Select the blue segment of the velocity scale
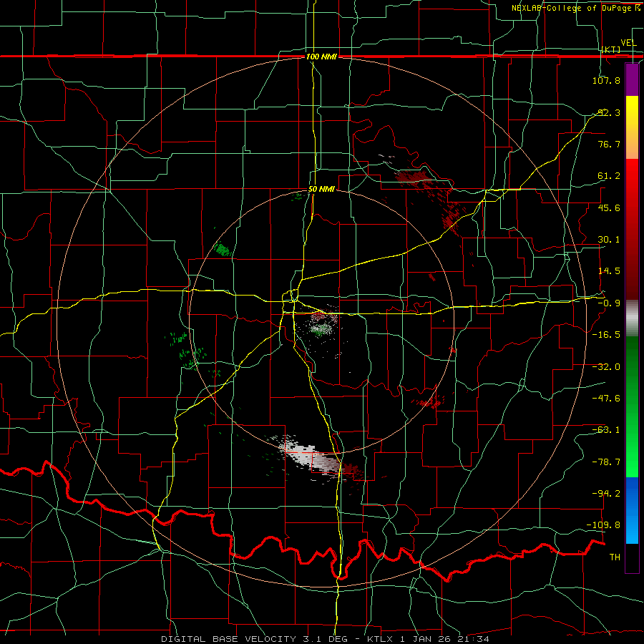Screen dimensions: 644x644 tap(632, 510)
